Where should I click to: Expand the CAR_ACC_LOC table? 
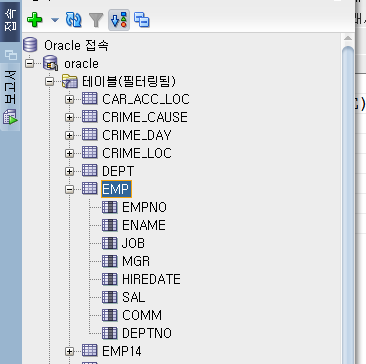[69, 99]
